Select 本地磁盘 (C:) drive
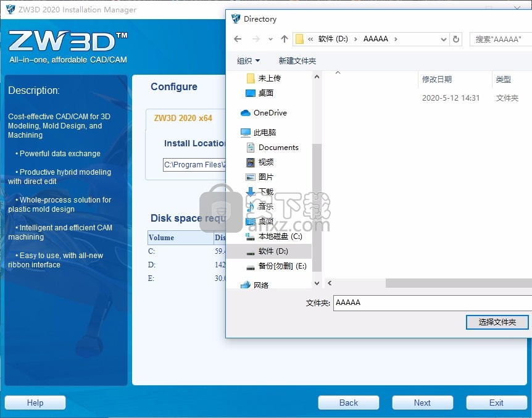Screen dimensions: 532x418 click(x=280, y=236)
